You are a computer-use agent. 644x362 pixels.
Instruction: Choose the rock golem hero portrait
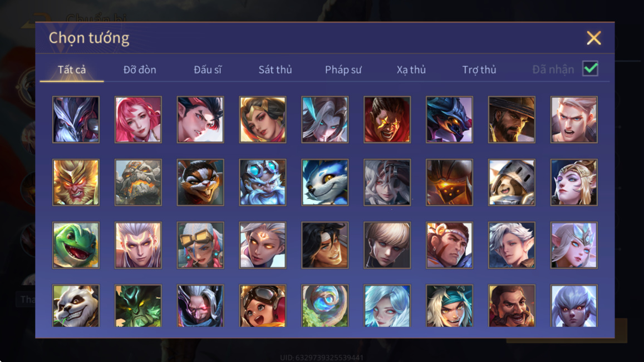[x=138, y=182]
